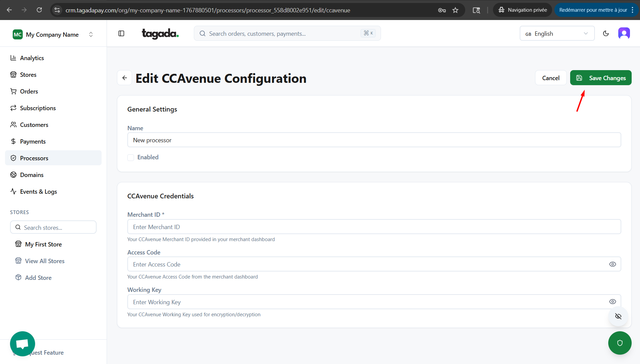
Task: Click the tagada logo
Action: coord(160,33)
